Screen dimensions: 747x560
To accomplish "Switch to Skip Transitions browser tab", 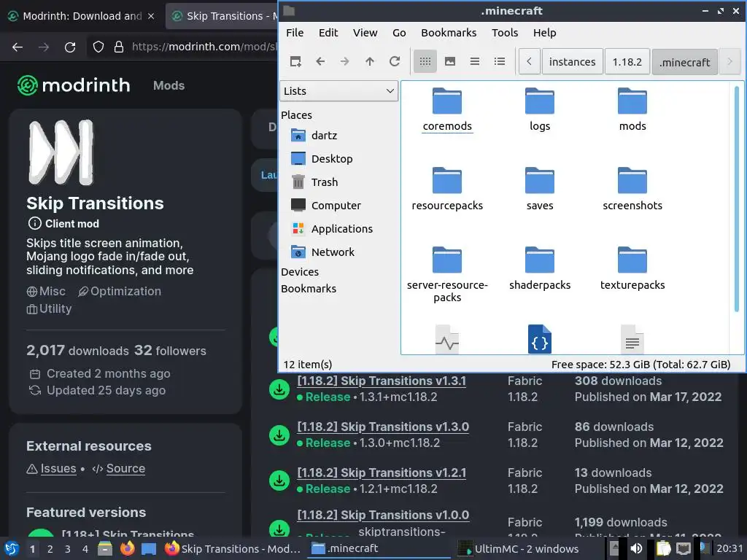I will tap(222, 16).
